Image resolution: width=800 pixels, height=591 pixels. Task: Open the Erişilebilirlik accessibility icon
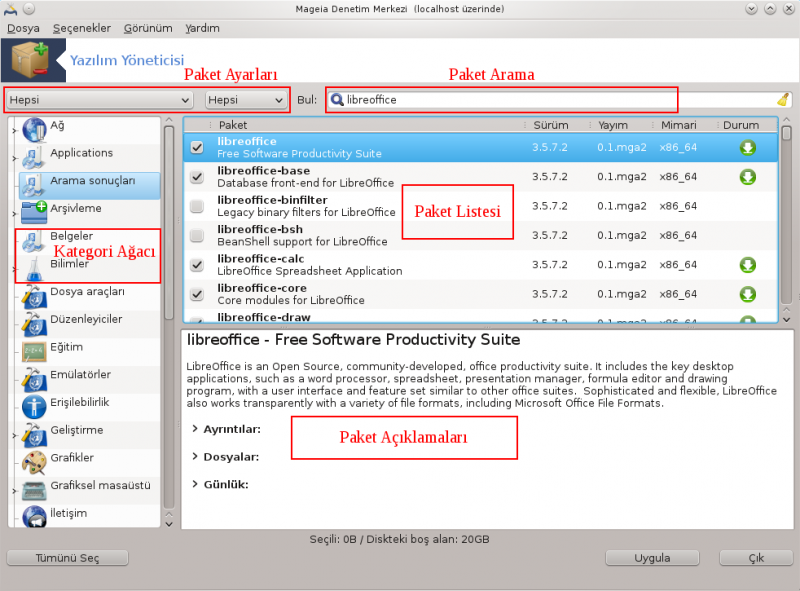tap(34, 407)
